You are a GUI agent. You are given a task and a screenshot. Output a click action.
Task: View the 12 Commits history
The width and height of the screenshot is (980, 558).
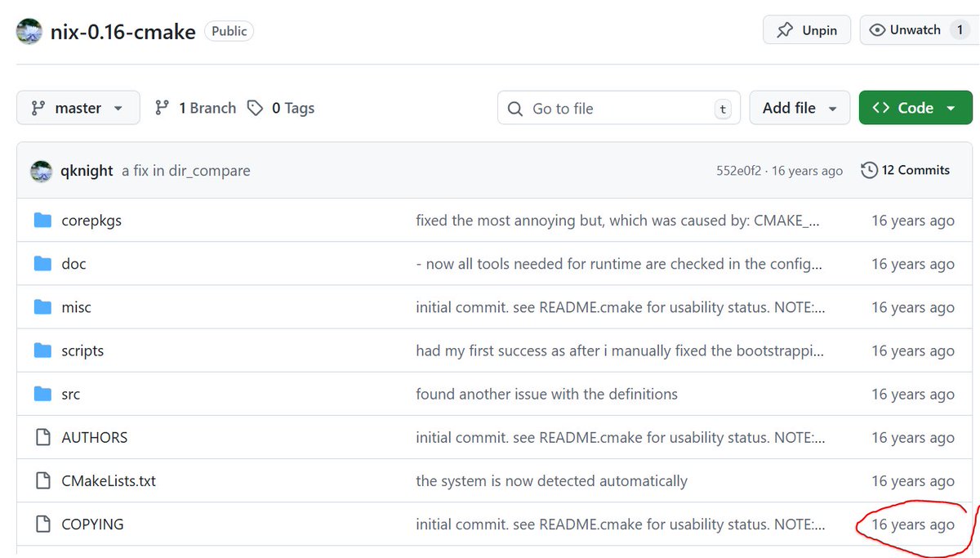point(906,170)
